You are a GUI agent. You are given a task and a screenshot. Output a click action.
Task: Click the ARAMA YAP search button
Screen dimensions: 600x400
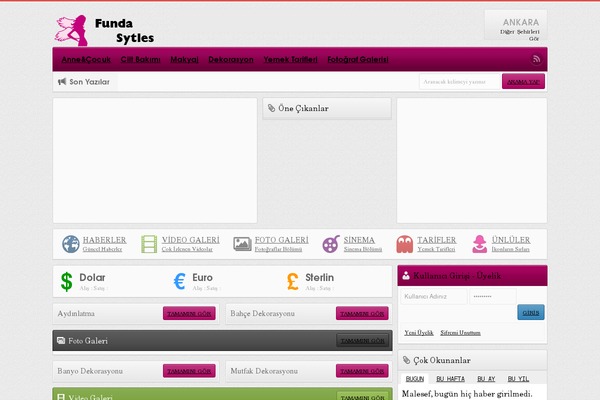pos(523,82)
